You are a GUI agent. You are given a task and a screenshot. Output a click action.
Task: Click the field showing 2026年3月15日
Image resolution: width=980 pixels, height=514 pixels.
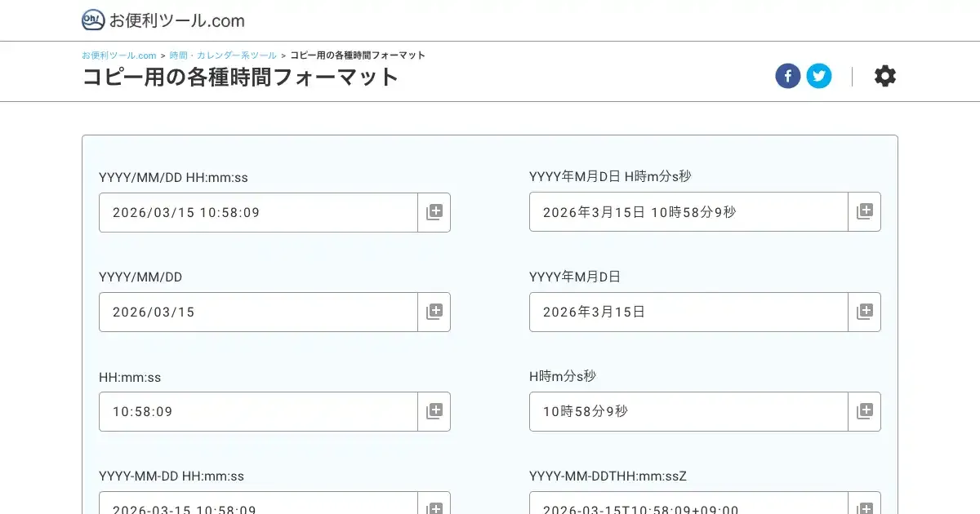click(x=688, y=312)
